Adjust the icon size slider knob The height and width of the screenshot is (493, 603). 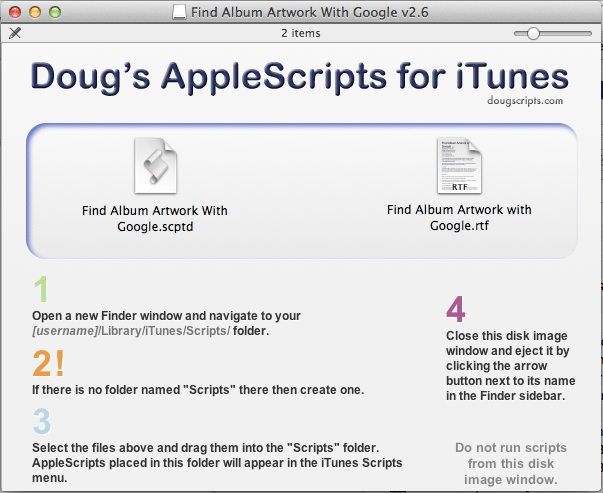[x=533, y=33]
